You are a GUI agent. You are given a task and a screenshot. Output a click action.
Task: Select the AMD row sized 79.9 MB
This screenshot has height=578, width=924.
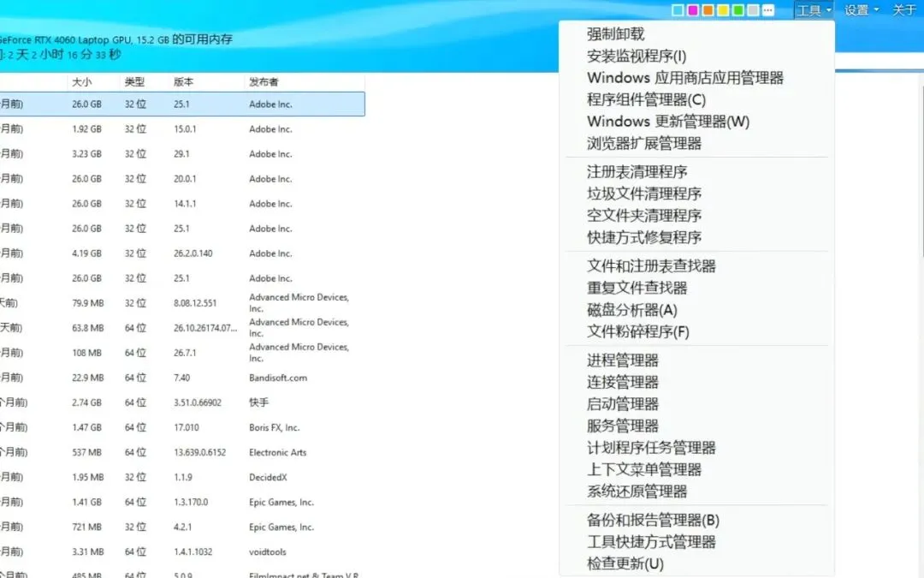(x=182, y=302)
